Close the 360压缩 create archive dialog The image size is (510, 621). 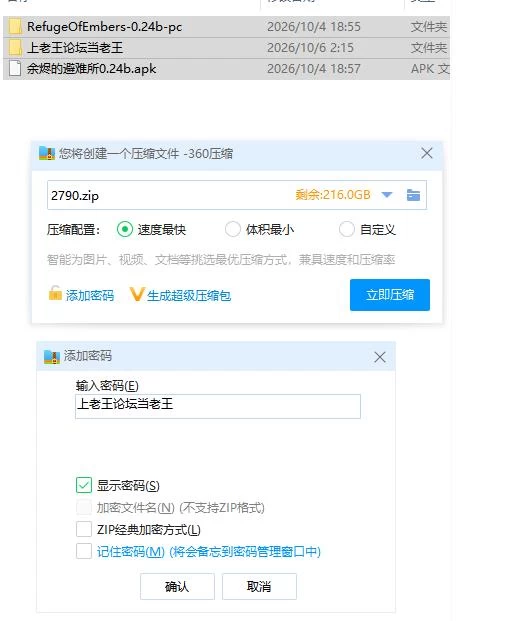(x=426, y=153)
